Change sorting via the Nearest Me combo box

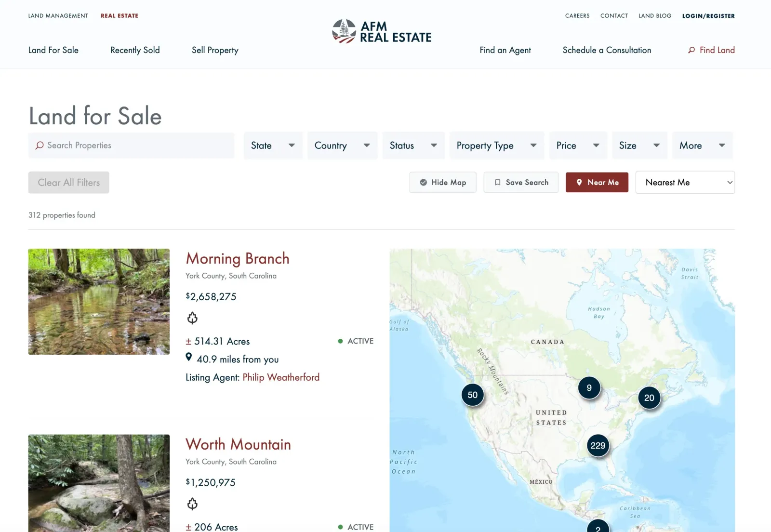coord(685,182)
